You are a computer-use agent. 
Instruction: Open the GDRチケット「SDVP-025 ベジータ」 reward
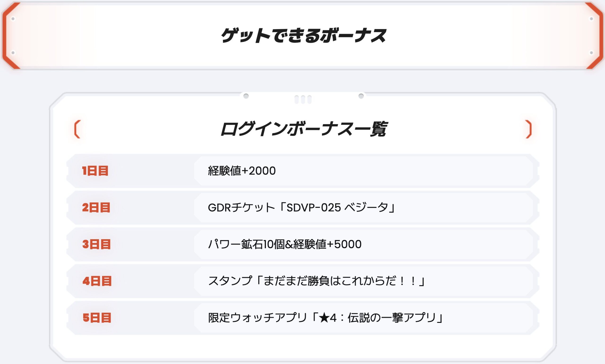(301, 208)
